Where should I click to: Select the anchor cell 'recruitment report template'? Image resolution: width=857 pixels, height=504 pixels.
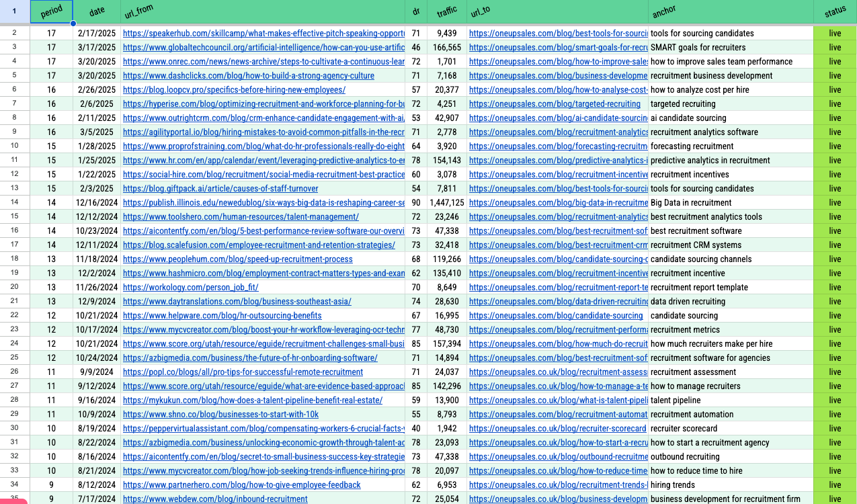point(731,287)
